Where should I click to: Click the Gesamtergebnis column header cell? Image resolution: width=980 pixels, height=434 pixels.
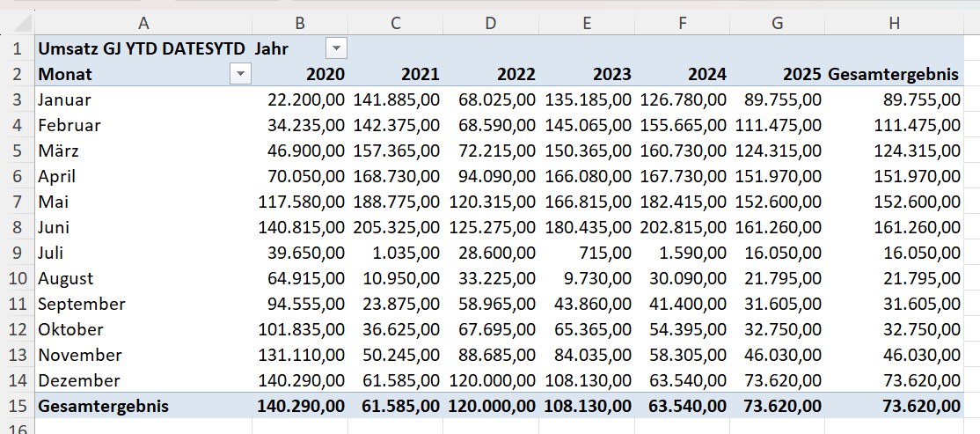pos(894,74)
